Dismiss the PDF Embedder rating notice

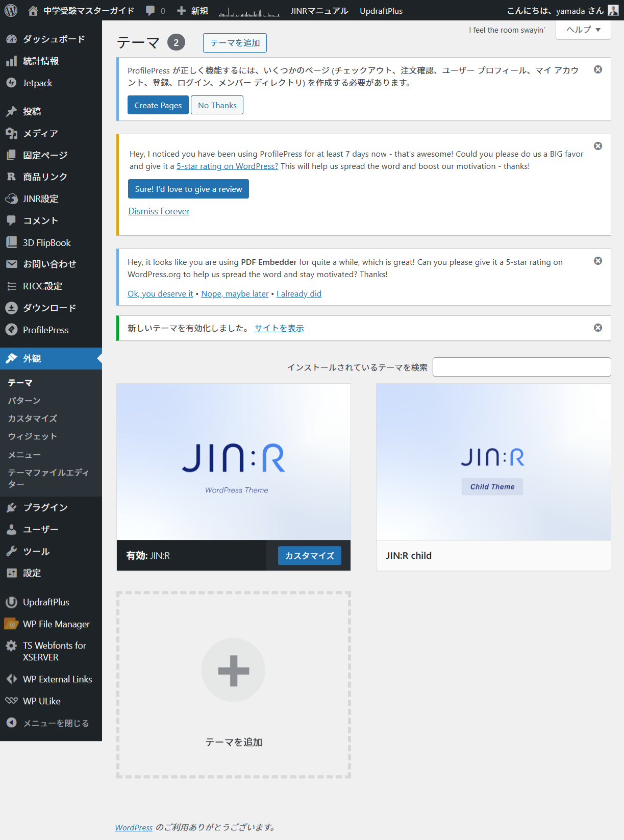tap(598, 261)
